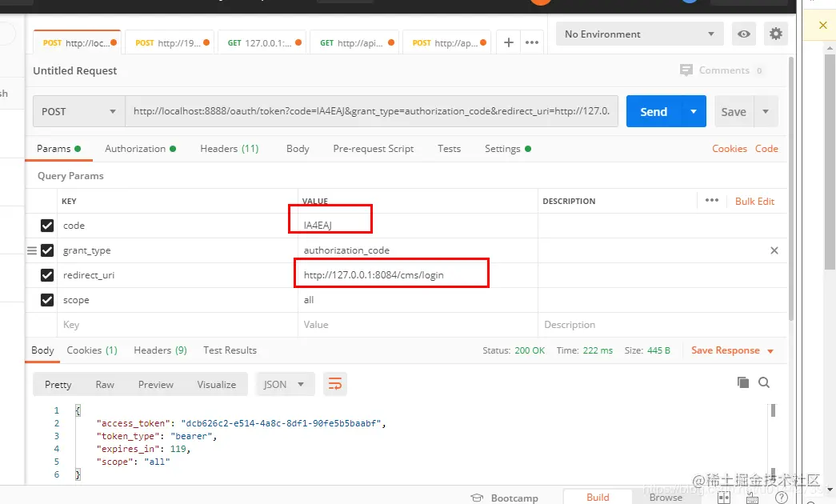Click the response body scrollbar
The height and width of the screenshot is (504, 836).
(773, 410)
